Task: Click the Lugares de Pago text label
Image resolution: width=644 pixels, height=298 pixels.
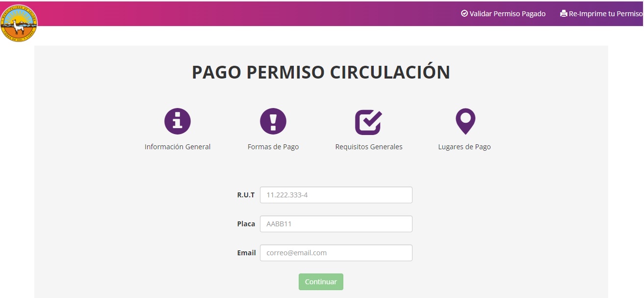Action: [464, 146]
